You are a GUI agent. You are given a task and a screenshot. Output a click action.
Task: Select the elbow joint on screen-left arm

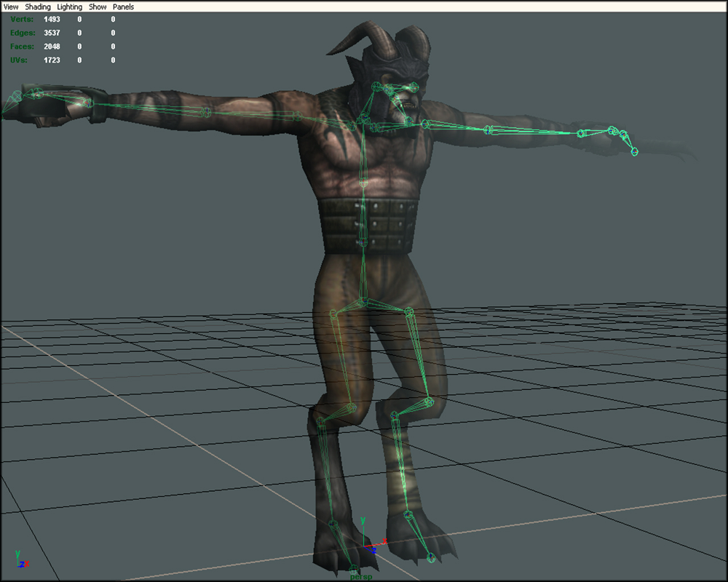click(205, 111)
